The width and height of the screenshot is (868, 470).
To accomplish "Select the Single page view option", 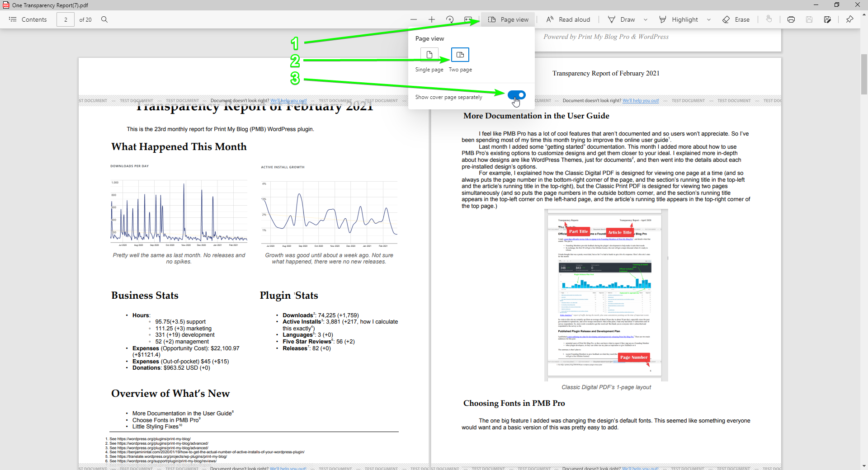I will pyautogui.click(x=429, y=55).
